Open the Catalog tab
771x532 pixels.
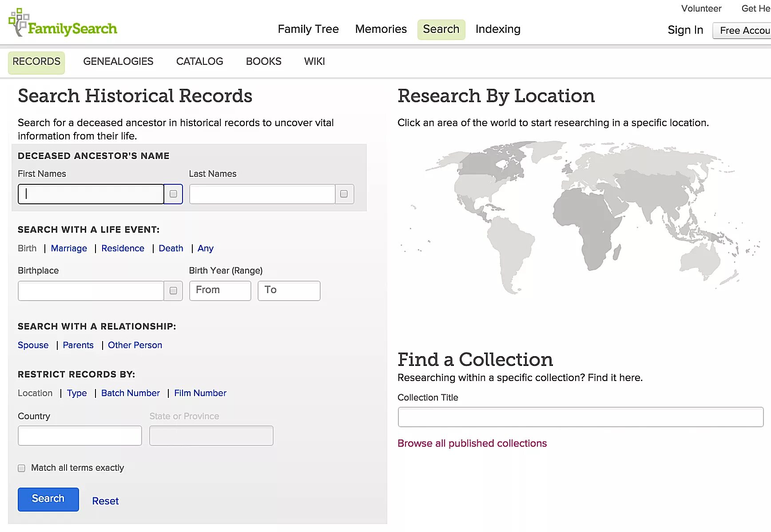[199, 61]
